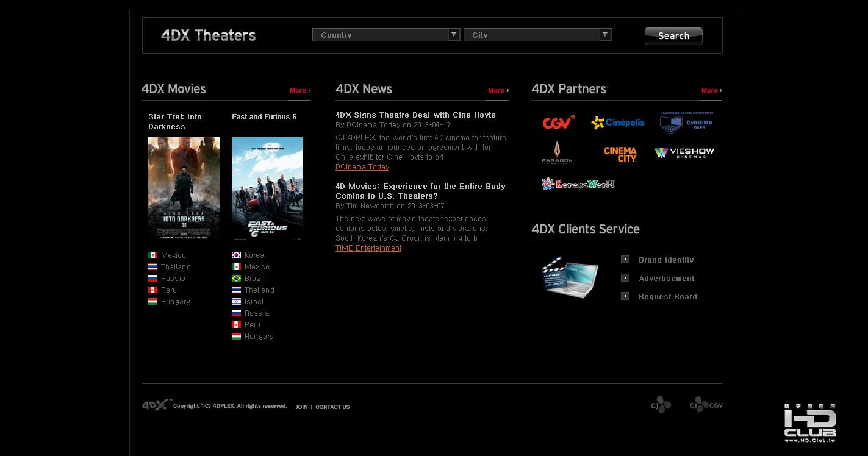Click the Peru flag under Fast and Furious 6
Screen dimensions: 868x456
point(236,325)
